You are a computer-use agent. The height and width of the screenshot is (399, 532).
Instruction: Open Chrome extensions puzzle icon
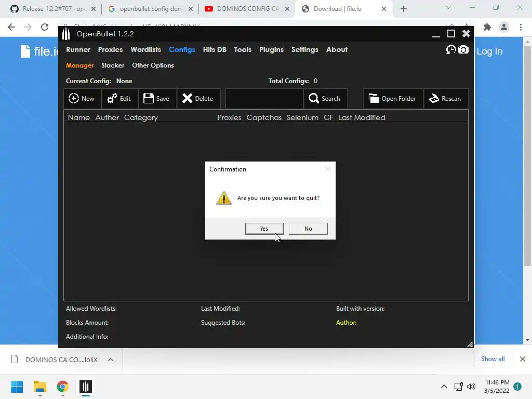(487, 27)
